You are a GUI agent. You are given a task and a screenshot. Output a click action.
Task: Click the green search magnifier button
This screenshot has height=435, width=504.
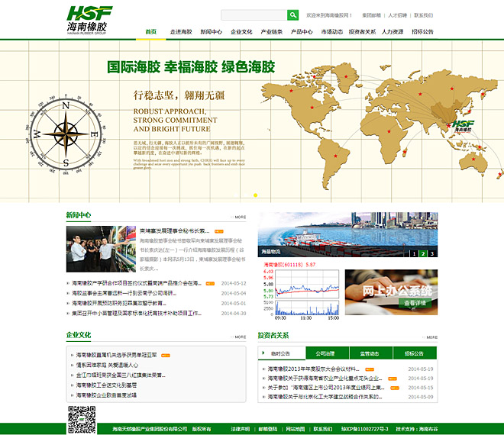point(292,15)
